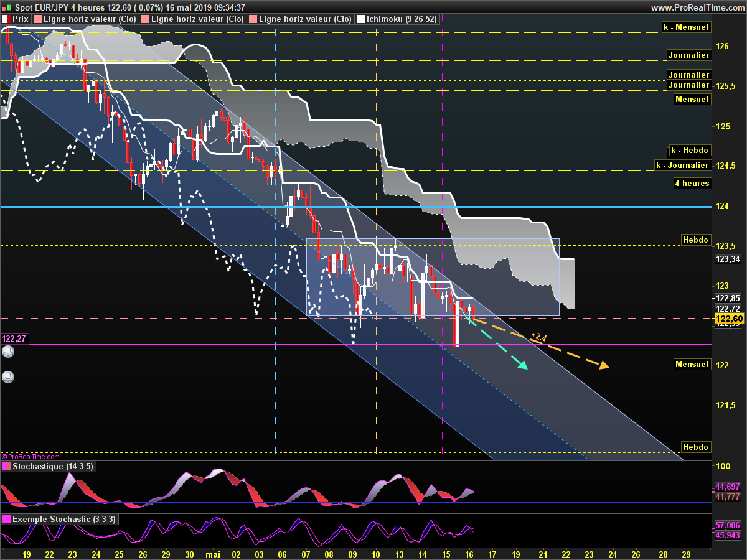747x560 pixels.
Task: Click the upper alert bell icon
Action: point(7,352)
